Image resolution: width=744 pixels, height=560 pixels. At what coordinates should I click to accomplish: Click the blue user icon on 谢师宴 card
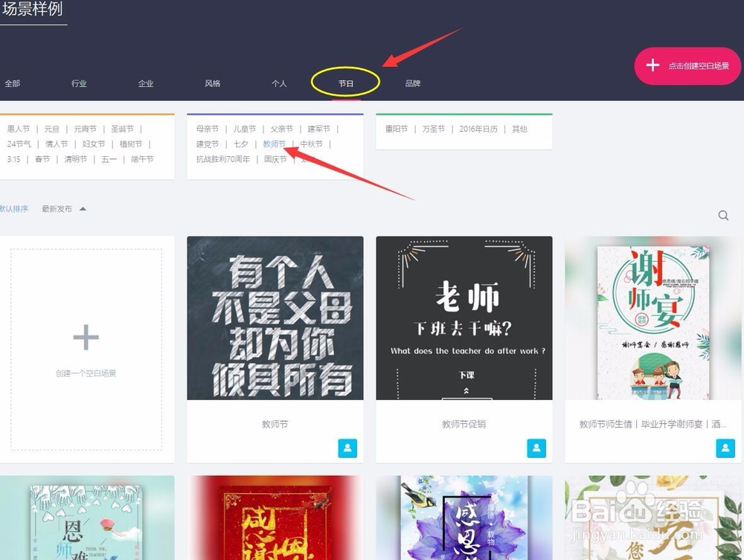pyautogui.click(x=725, y=448)
